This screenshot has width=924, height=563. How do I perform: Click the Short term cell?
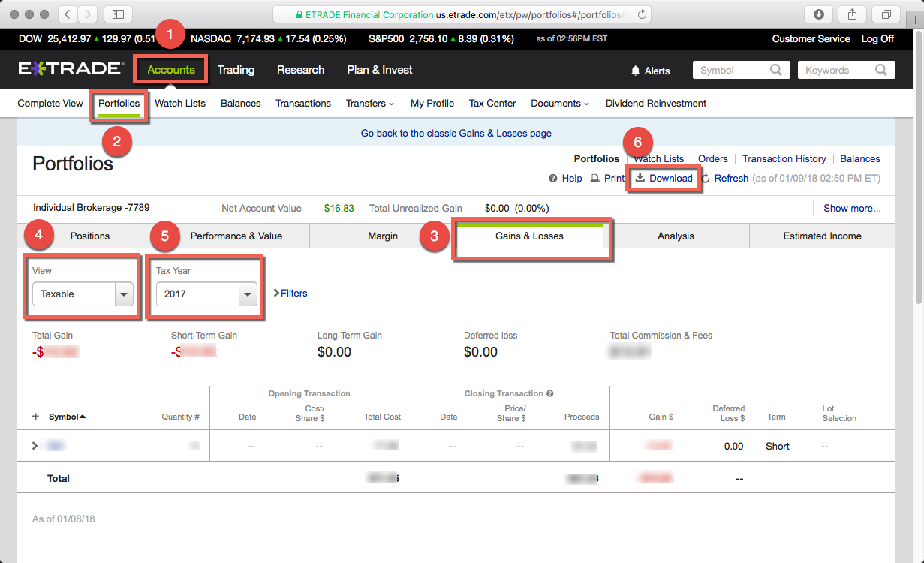tap(778, 447)
